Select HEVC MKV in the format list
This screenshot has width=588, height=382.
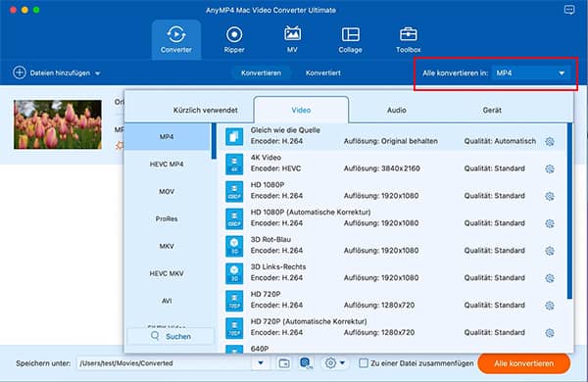(x=167, y=273)
